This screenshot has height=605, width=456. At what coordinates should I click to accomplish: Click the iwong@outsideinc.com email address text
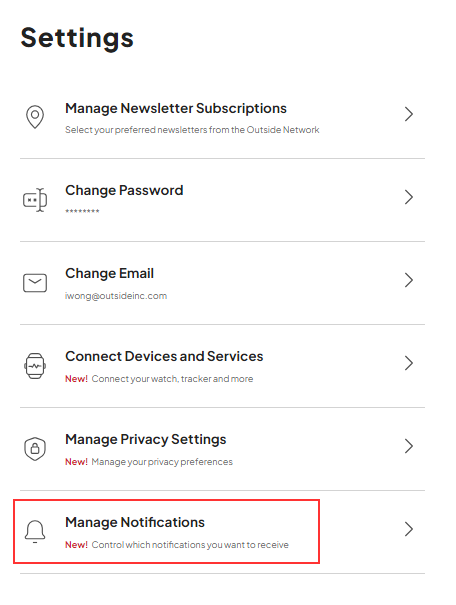pyautogui.click(x=116, y=296)
